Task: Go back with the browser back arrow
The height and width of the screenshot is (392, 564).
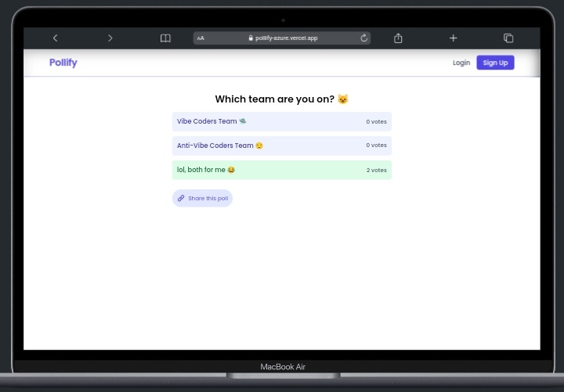Action: point(56,38)
